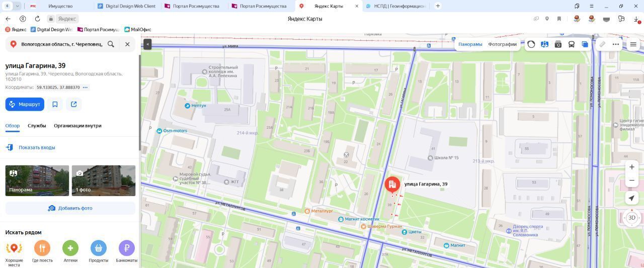
Task: Share the улица Гагарина, 39 location
Action: [x=74, y=104]
